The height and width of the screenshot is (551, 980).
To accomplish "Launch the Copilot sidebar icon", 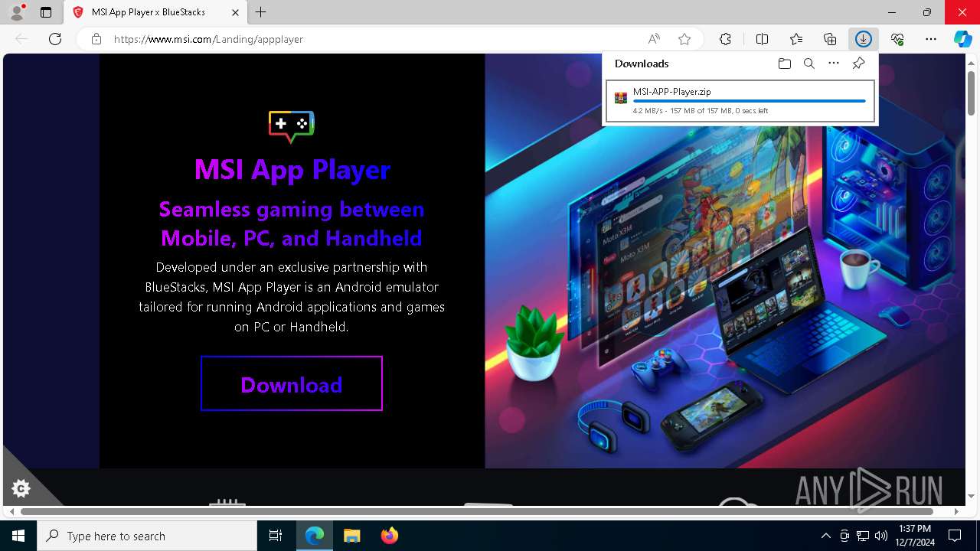I will [963, 39].
